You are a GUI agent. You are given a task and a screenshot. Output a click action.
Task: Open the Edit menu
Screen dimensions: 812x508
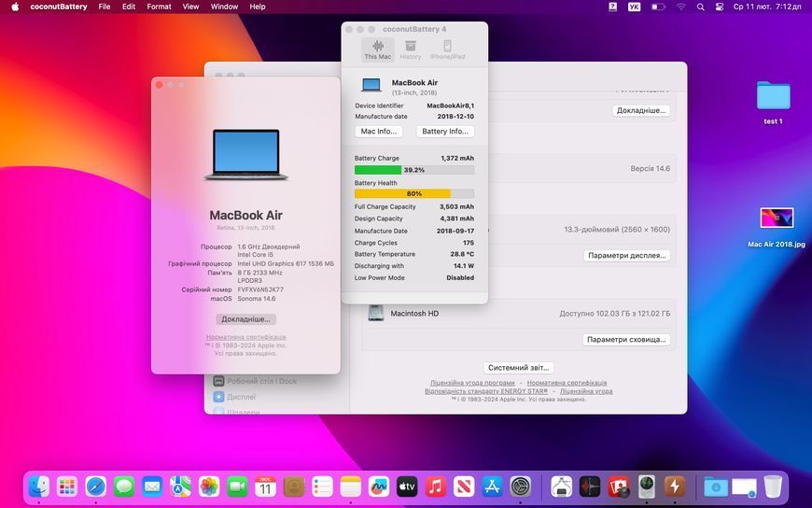coord(129,7)
